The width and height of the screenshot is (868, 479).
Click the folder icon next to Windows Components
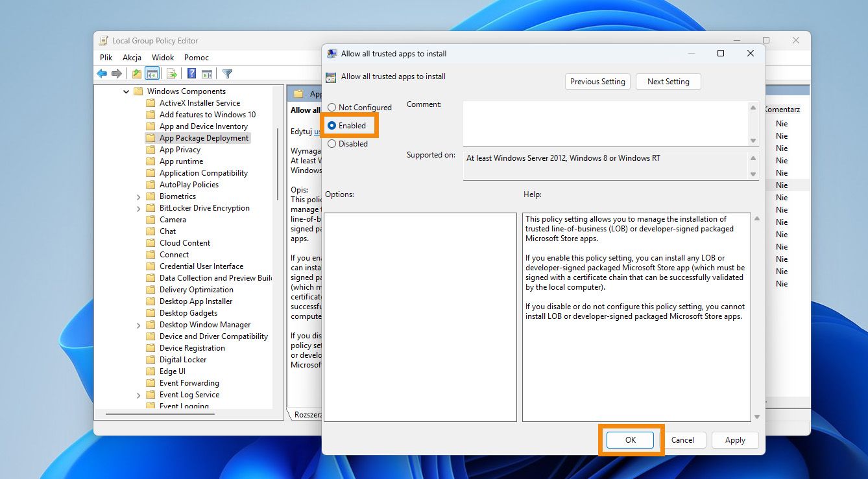coord(138,91)
